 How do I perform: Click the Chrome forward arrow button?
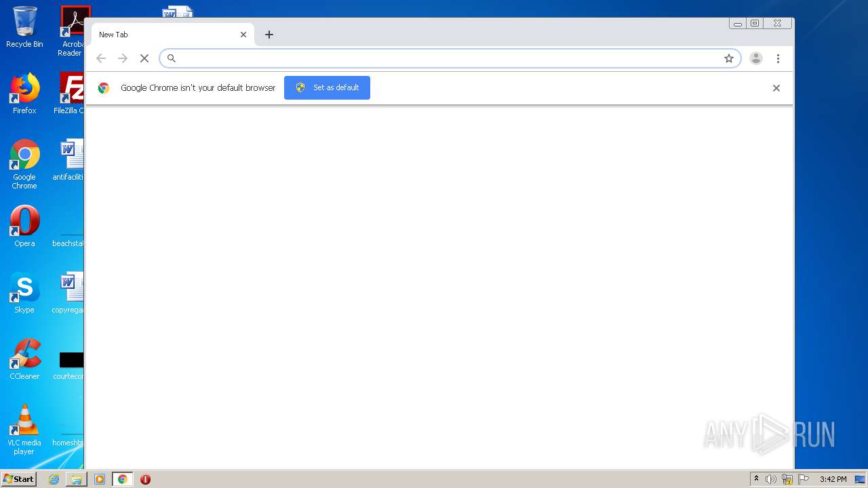[123, 58]
